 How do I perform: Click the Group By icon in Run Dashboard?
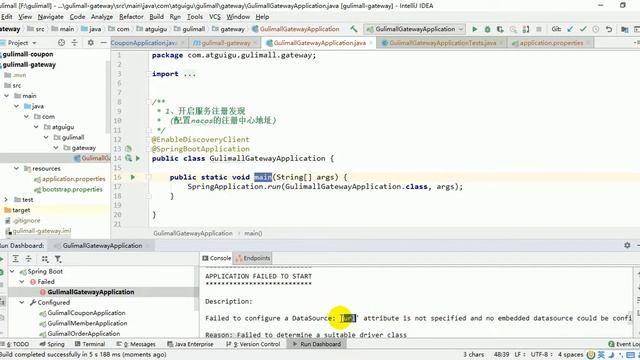(x=45, y=259)
